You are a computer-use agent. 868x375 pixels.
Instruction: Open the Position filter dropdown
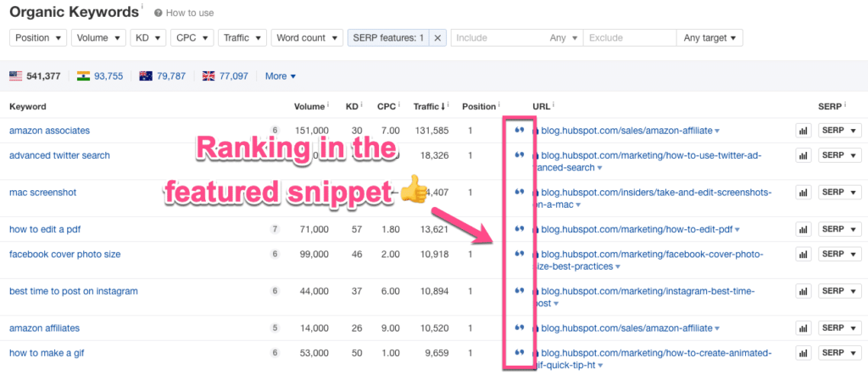point(39,38)
